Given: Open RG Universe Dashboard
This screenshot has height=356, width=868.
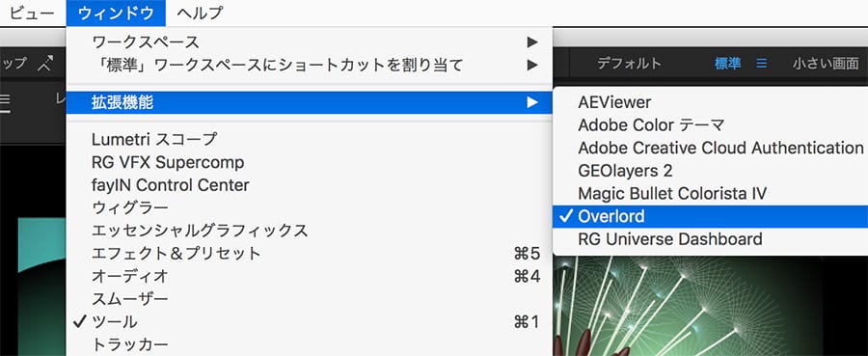Looking at the screenshot, I should tap(710, 239).
